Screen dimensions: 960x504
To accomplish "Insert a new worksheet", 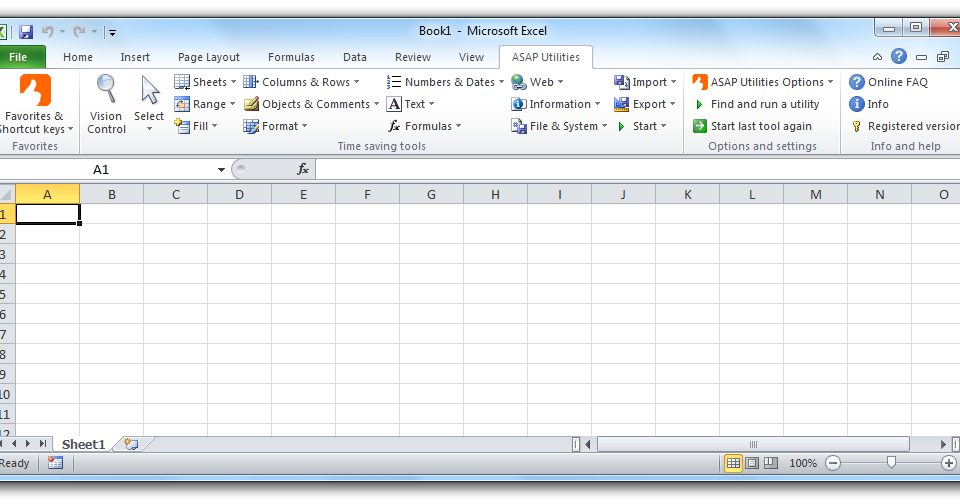I will [x=131, y=445].
